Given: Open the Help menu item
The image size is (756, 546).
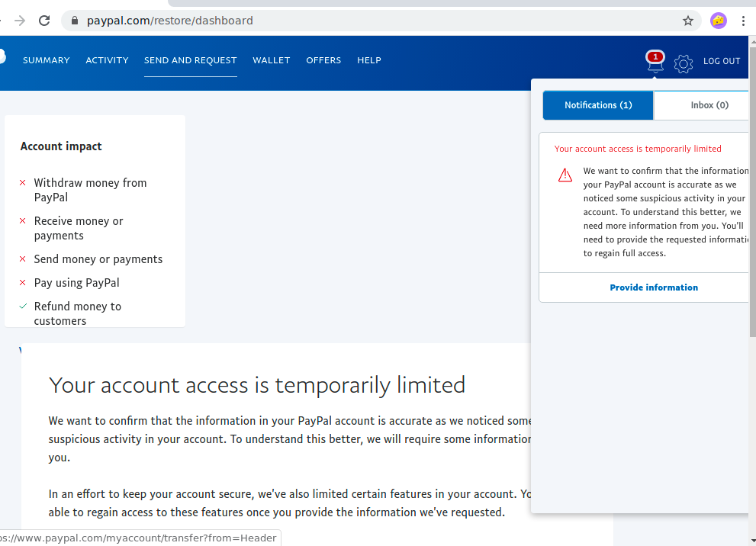Looking at the screenshot, I should [x=369, y=60].
